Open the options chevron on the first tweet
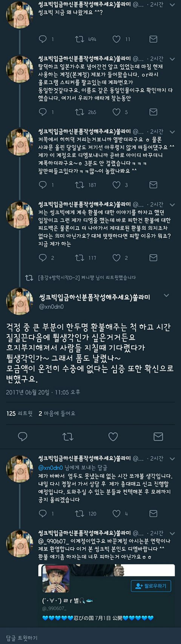This screenshot has height=644, width=181. tap(172, 5)
